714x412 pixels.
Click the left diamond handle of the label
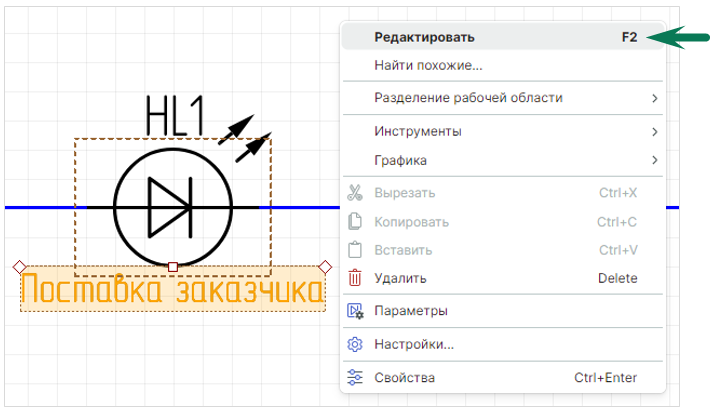[x=19, y=267]
